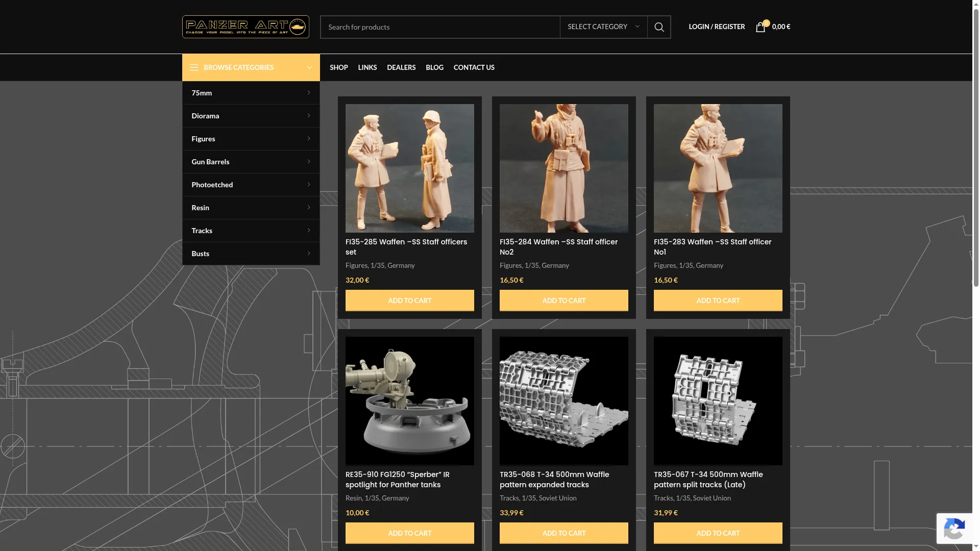Open the Sperber IR spotlight product image

pos(410,401)
